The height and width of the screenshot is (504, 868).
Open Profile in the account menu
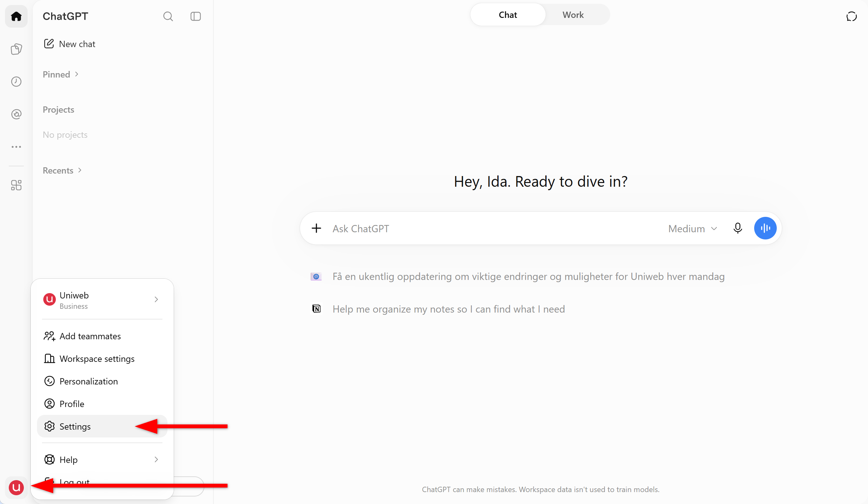102,404
